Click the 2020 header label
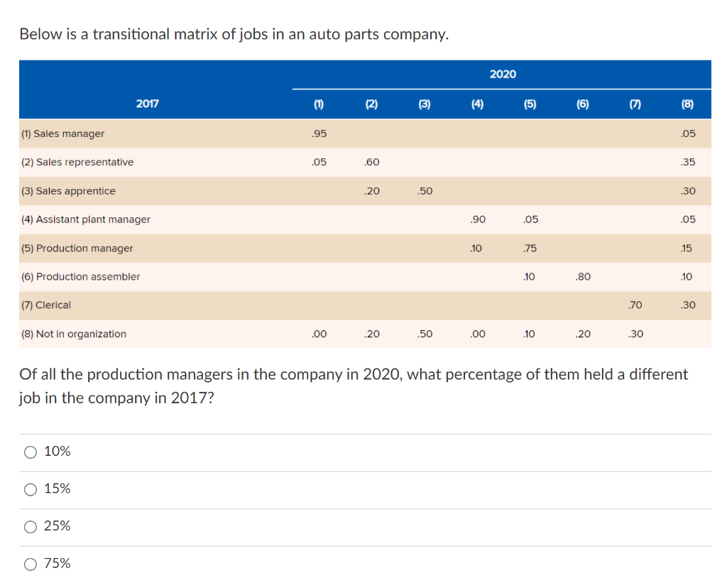Image resolution: width=727 pixels, height=588 pixels. tap(503, 74)
